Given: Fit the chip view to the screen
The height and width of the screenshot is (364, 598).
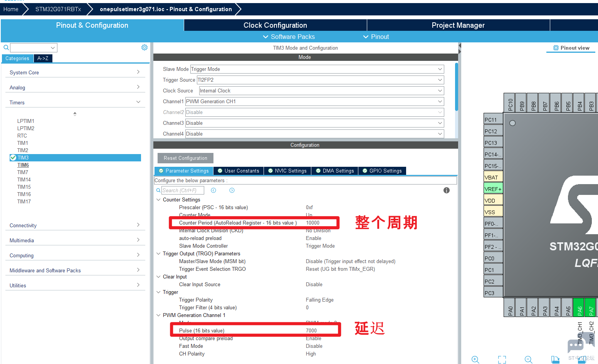Looking at the screenshot, I should coord(502,359).
